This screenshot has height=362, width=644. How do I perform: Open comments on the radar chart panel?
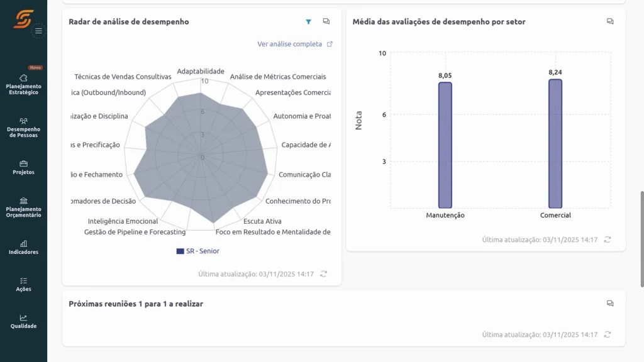(x=326, y=21)
